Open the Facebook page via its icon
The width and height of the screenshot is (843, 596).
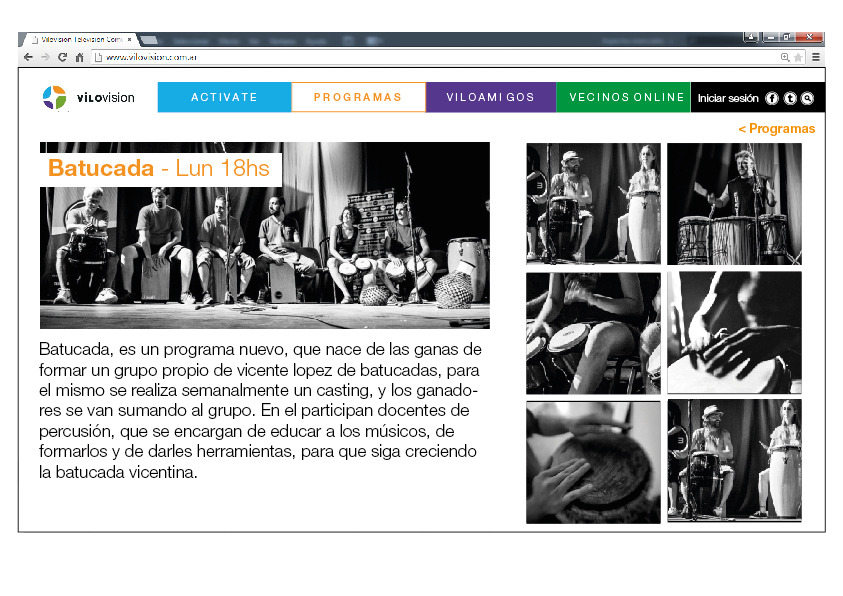(771, 98)
